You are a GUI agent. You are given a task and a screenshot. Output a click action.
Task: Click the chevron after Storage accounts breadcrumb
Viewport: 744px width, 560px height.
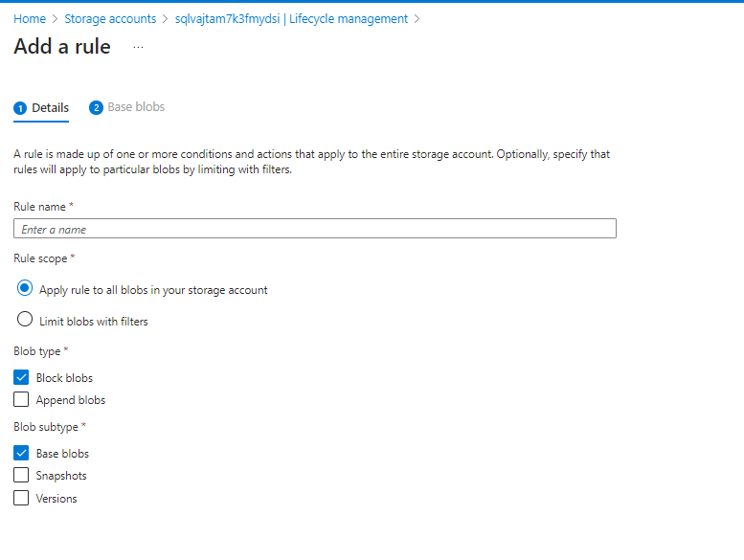(x=165, y=19)
